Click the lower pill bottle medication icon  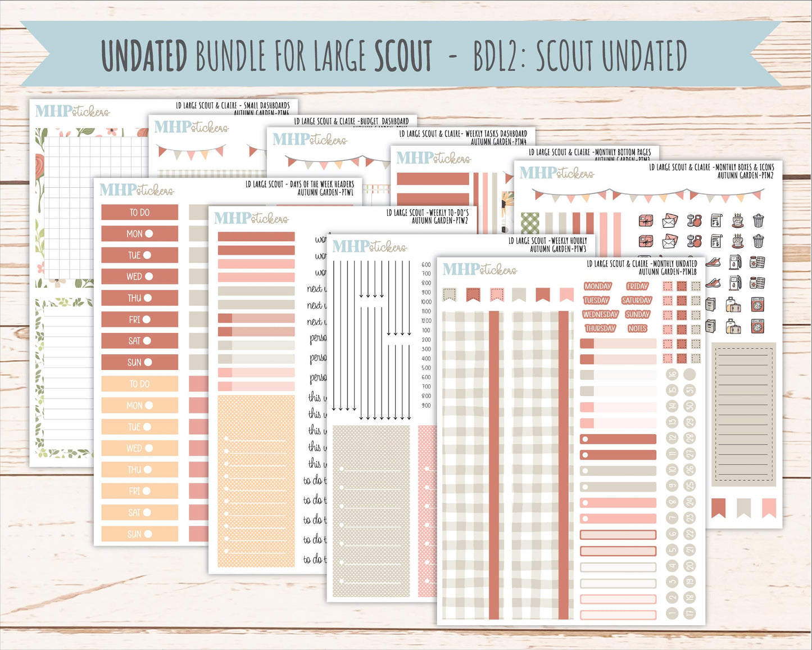[757, 283]
